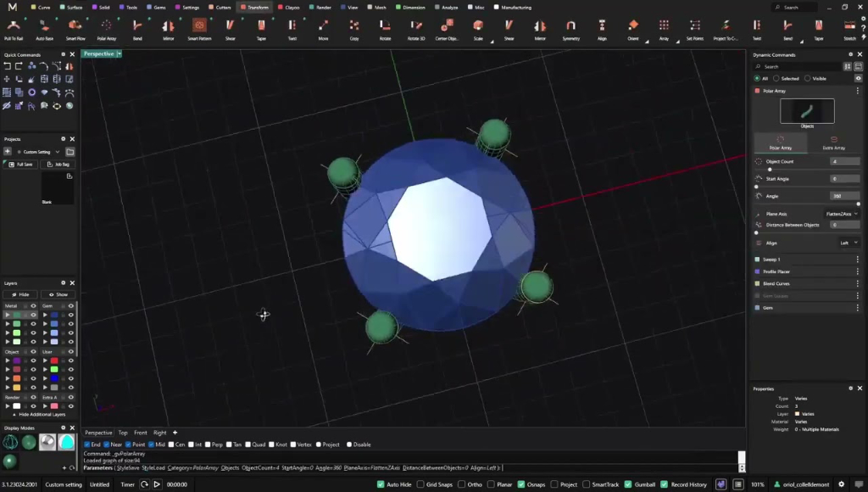Switch to the wireframe display mode
The height and width of the screenshot is (492, 868).
pyautogui.click(x=10, y=442)
